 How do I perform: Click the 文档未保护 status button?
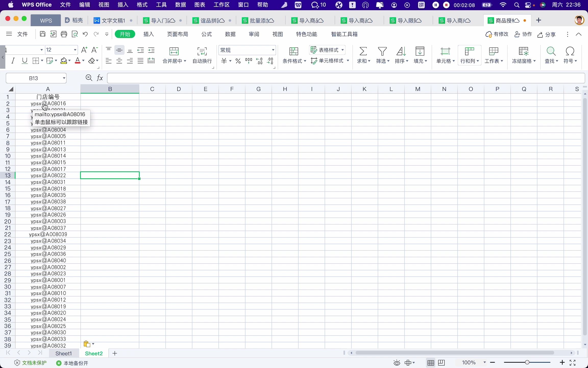click(x=30, y=363)
